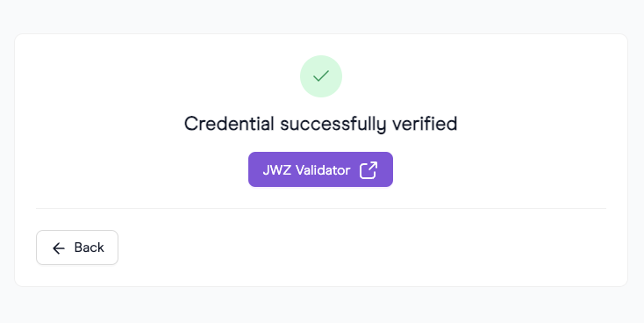Click the white Back button border area
The image size is (644, 323).
[77, 248]
